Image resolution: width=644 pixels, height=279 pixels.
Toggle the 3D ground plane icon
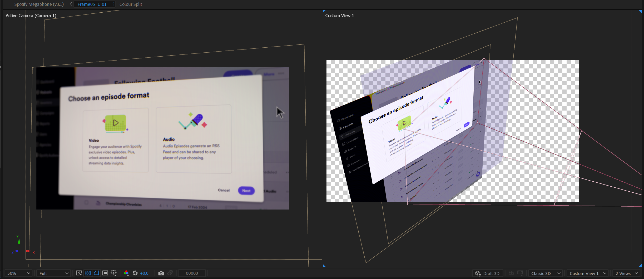tap(511, 273)
